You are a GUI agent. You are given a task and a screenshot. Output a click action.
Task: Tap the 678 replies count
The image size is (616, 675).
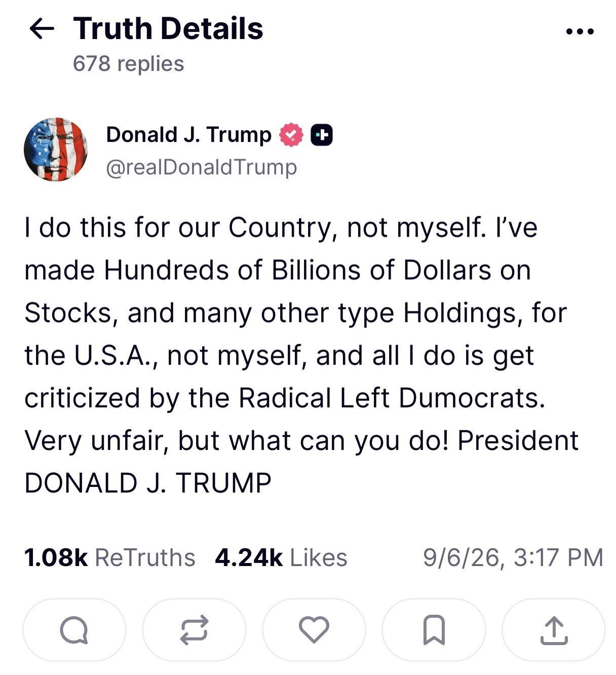(x=129, y=64)
